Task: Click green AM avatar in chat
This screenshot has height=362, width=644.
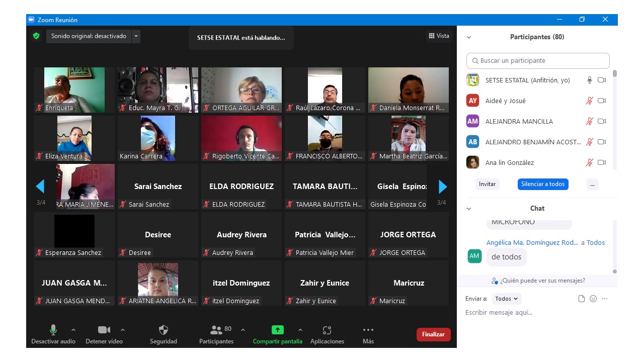Action: point(474,256)
